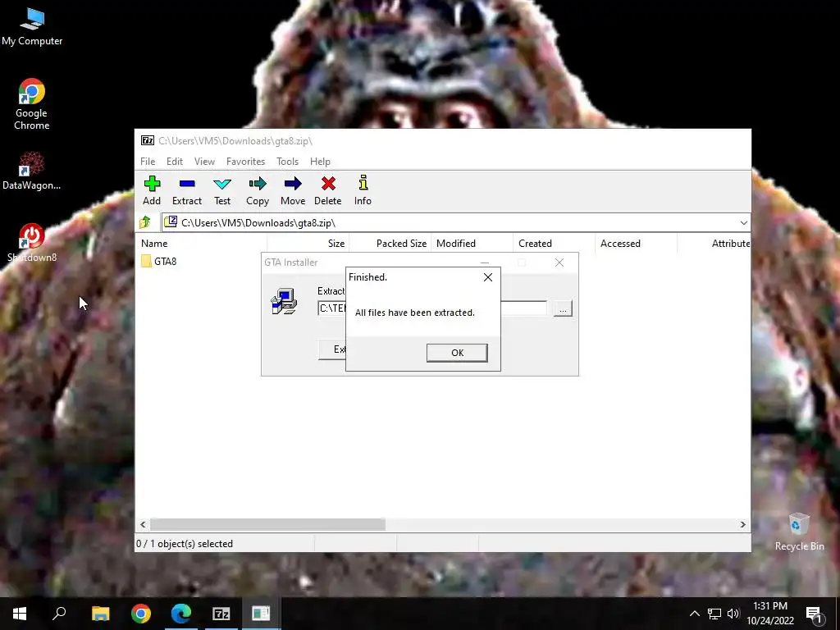
Task: Select the Move toolbar icon
Action: [x=293, y=190]
